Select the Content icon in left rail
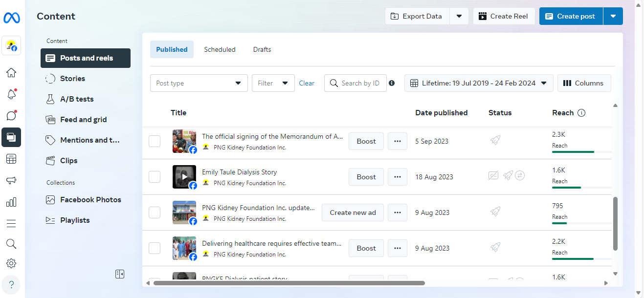644x298 pixels. tap(11, 137)
